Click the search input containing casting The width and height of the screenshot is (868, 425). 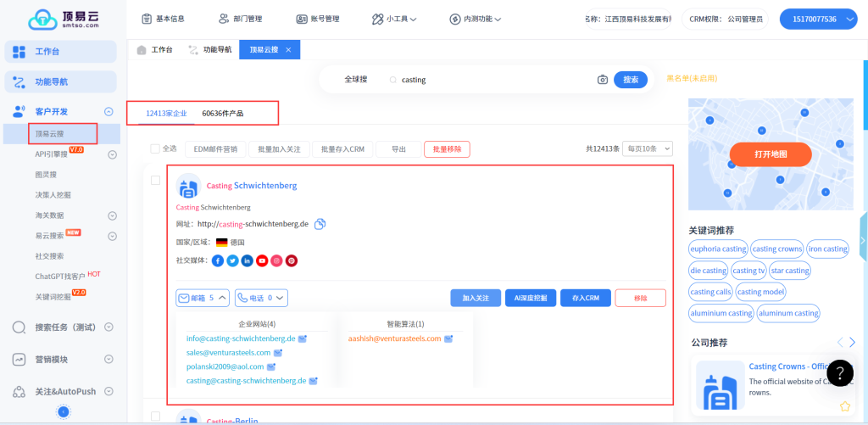click(x=492, y=80)
